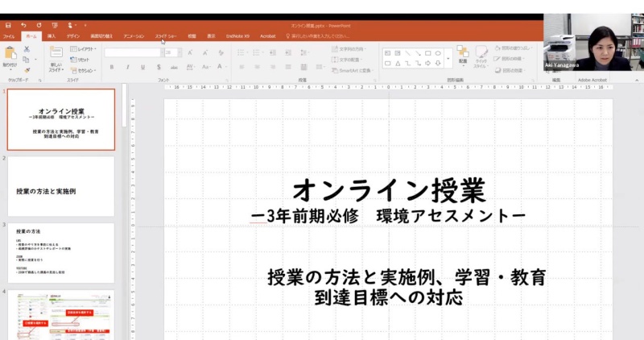This screenshot has height=340, width=644.
Task: Toggle justify text alignment
Action: pyautogui.click(x=288, y=67)
